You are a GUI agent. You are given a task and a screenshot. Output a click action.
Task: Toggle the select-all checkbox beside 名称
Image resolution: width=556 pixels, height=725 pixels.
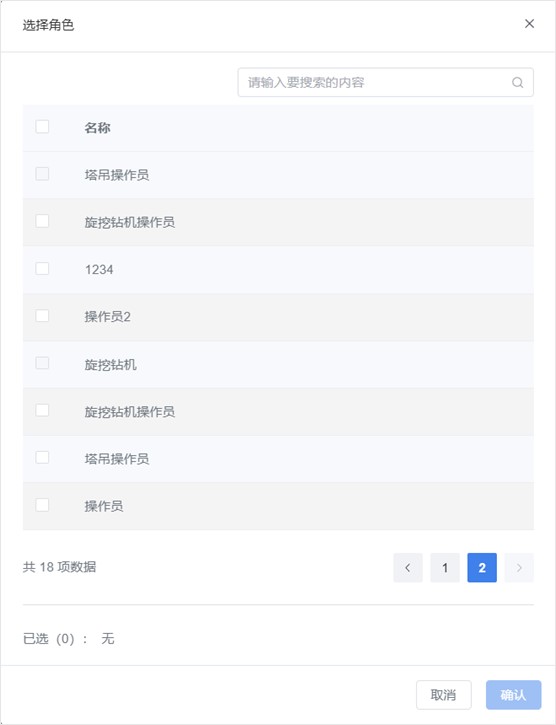42,127
